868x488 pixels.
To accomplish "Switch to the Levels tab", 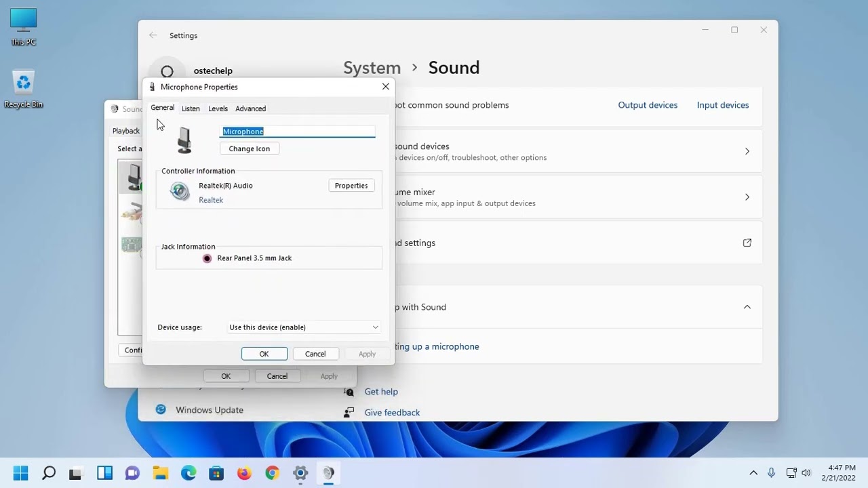I will coord(218,108).
